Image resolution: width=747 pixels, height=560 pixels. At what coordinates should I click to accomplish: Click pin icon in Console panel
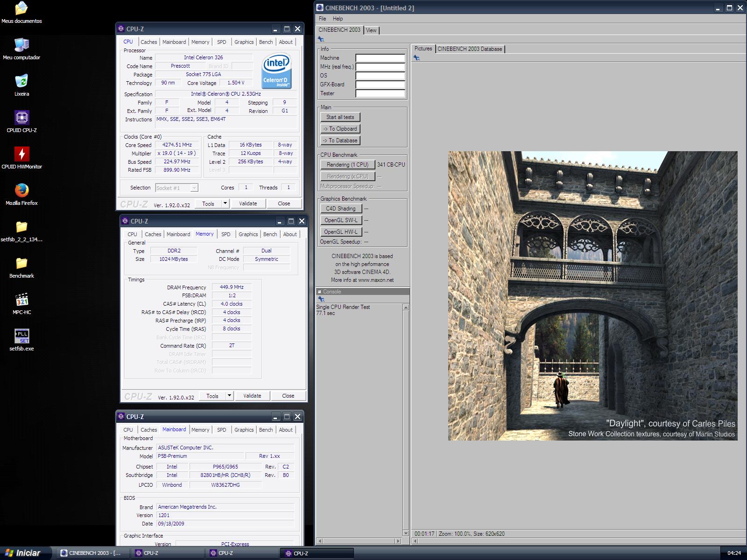[x=321, y=299]
